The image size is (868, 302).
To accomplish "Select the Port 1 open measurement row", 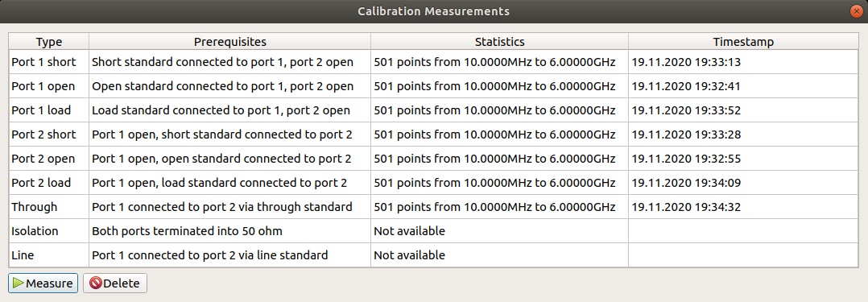I will pos(434,86).
